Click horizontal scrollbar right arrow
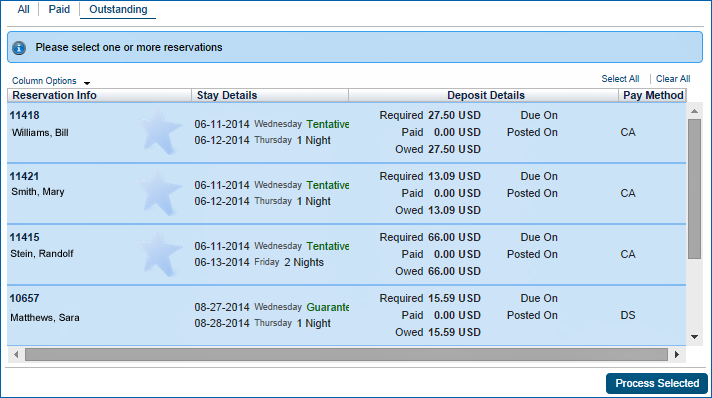The width and height of the screenshot is (712, 398). [x=677, y=354]
